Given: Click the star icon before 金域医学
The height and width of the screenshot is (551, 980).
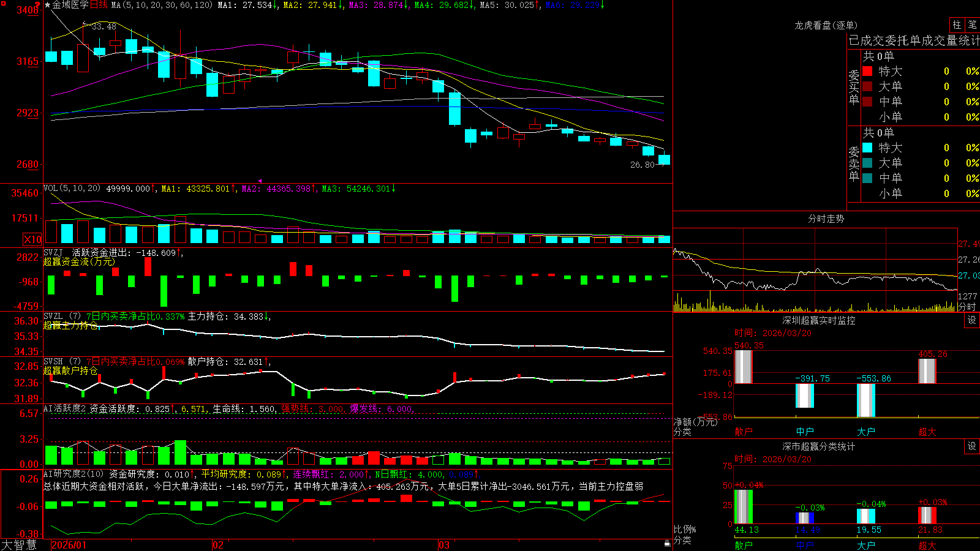Looking at the screenshot, I should [x=48, y=5].
